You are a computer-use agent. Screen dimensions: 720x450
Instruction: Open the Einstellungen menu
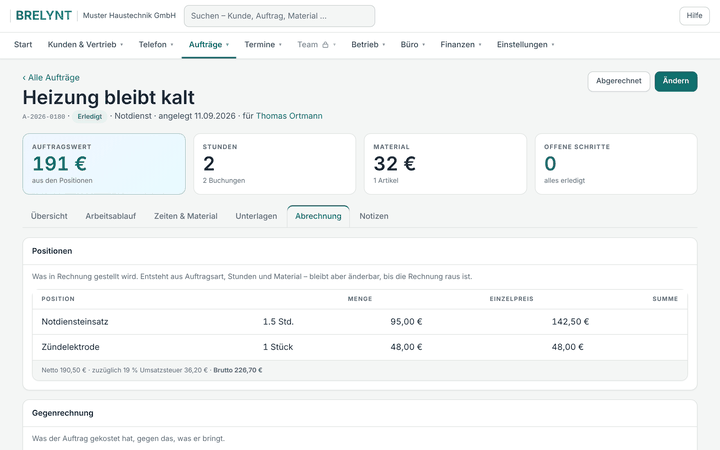point(525,45)
